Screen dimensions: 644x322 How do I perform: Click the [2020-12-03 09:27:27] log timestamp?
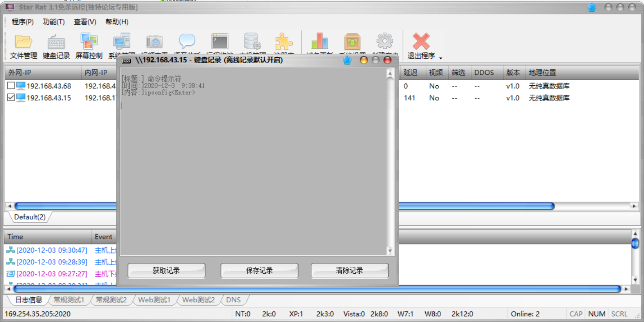(x=52, y=274)
